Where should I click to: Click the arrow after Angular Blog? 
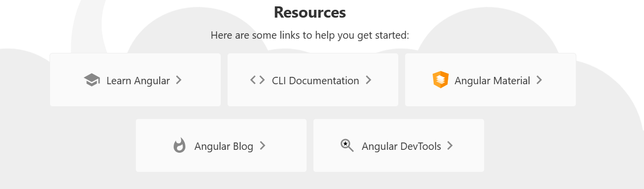262,145
